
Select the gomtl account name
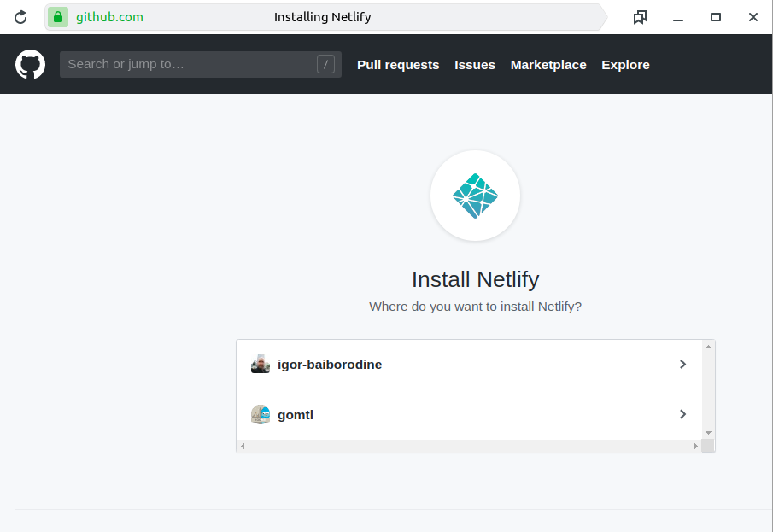click(296, 415)
